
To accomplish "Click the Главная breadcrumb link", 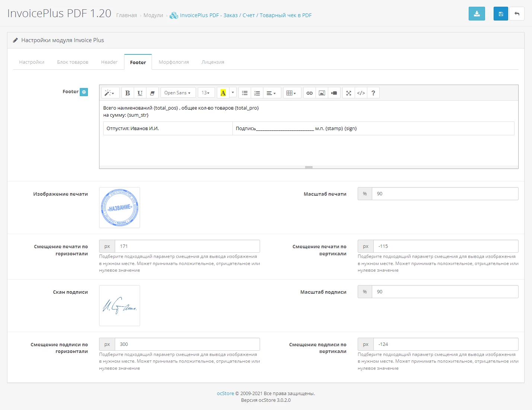I will click(127, 15).
